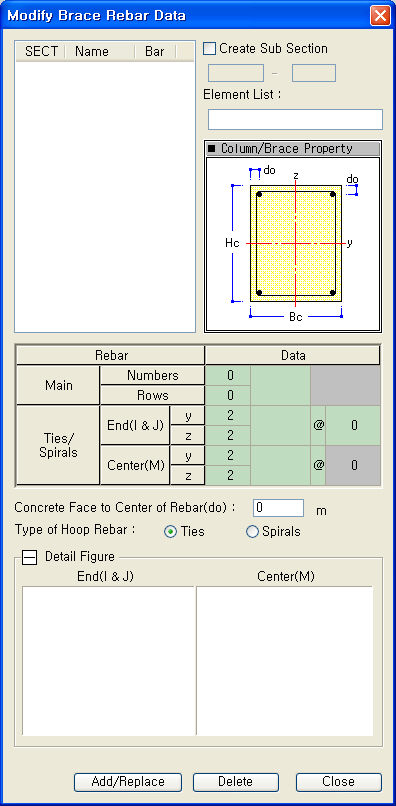The height and width of the screenshot is (806, 396).
Task: Select Spirals hoop rebar type
Action: coord(253,532)
